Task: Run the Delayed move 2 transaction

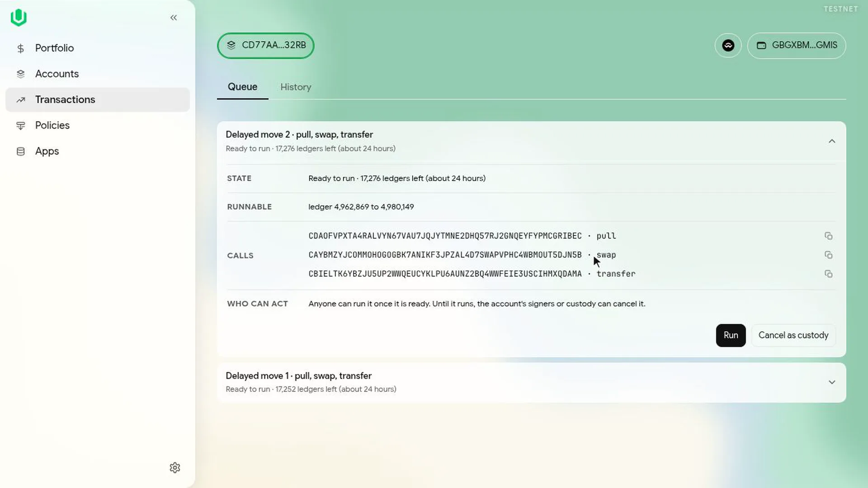Action: point(731,335)
